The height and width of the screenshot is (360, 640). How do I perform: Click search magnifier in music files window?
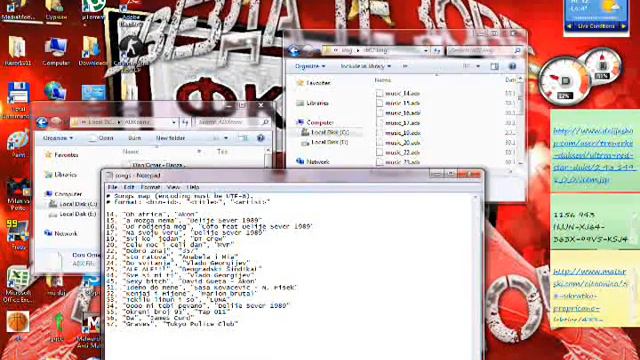click(x=517, y=51)
